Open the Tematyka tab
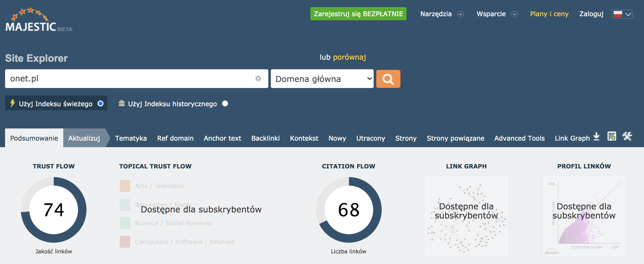This screenshot has height=264, width=644. pyautogui.click(x=131, y=138)
